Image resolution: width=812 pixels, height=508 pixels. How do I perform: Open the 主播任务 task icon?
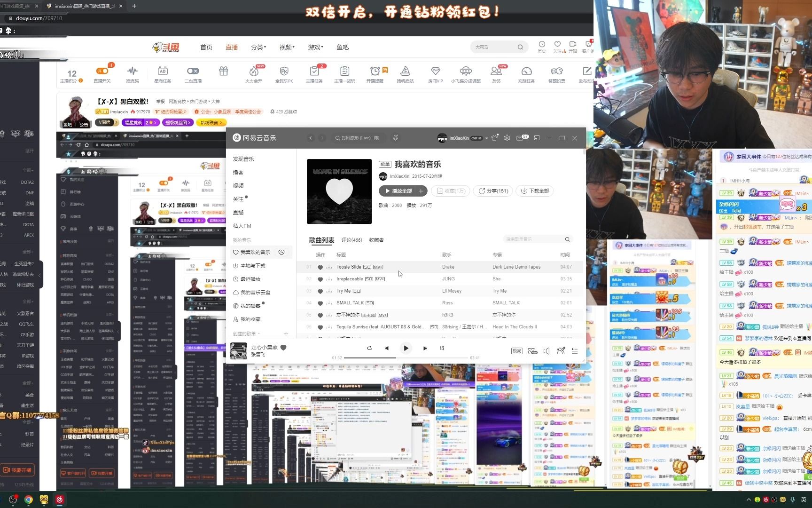coord(314,71)
